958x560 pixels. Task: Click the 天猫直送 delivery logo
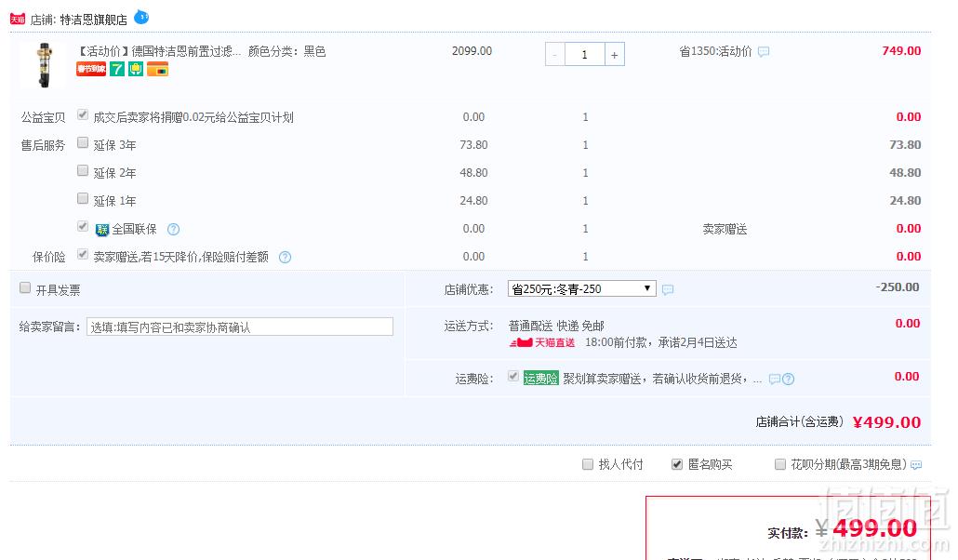542,342
